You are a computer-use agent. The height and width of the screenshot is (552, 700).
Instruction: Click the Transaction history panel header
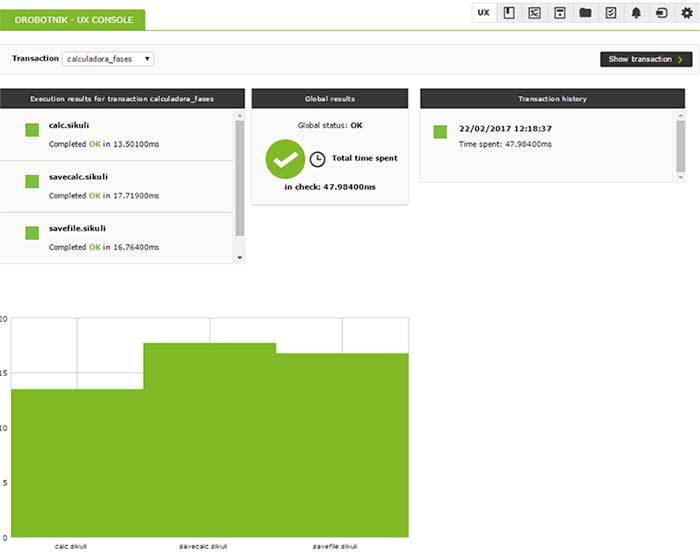click(x=552, y=99)
